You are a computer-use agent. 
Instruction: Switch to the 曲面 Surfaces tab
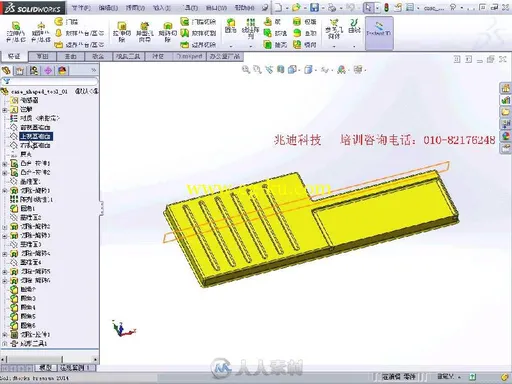coord(70,56)
